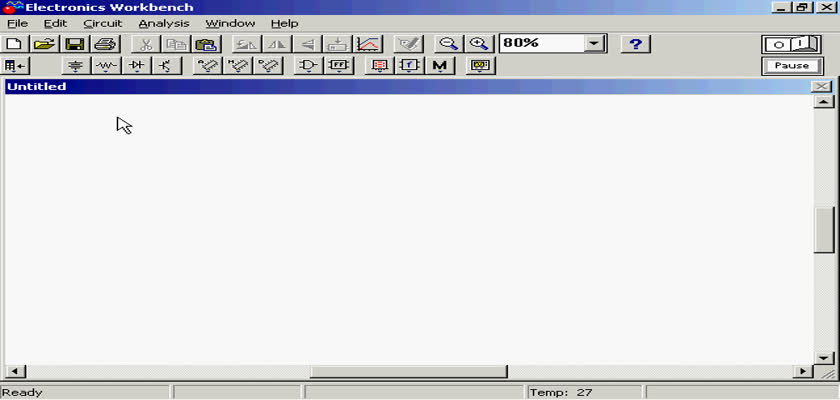
Task: Minimize the Electronics Workbench window
Action: pos(782,7)
